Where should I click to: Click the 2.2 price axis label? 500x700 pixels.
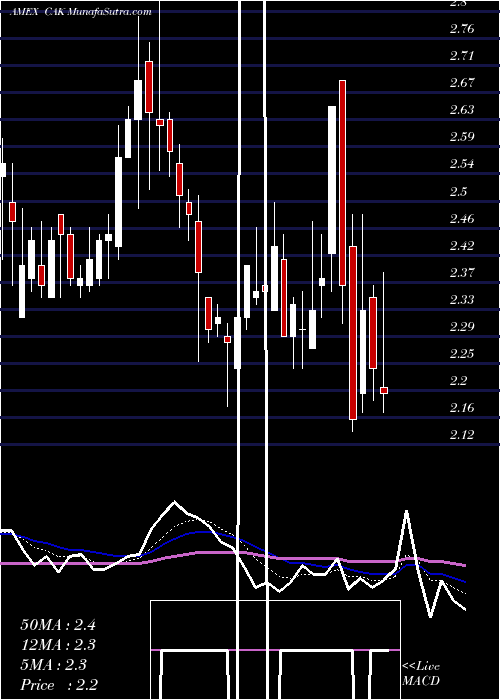[458, 381]
